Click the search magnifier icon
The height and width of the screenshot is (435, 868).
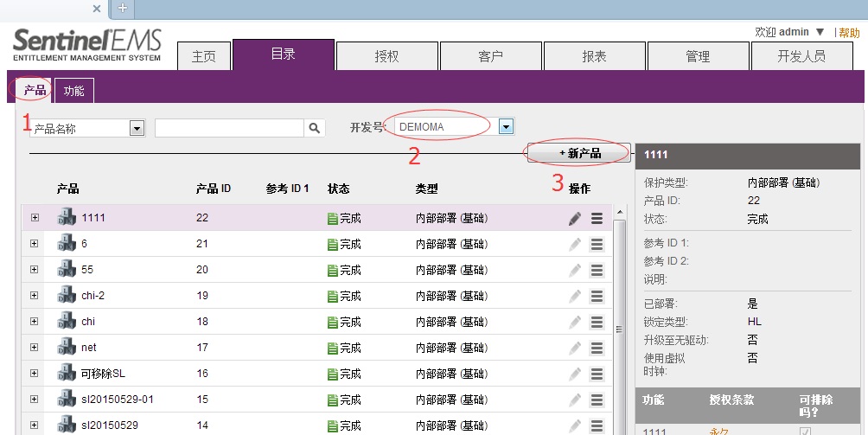315,128
